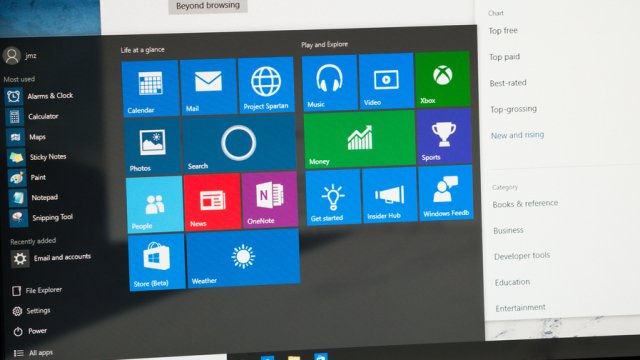Open the Photos tile
The image size is (640, 360).
click(x=152, y=147)
